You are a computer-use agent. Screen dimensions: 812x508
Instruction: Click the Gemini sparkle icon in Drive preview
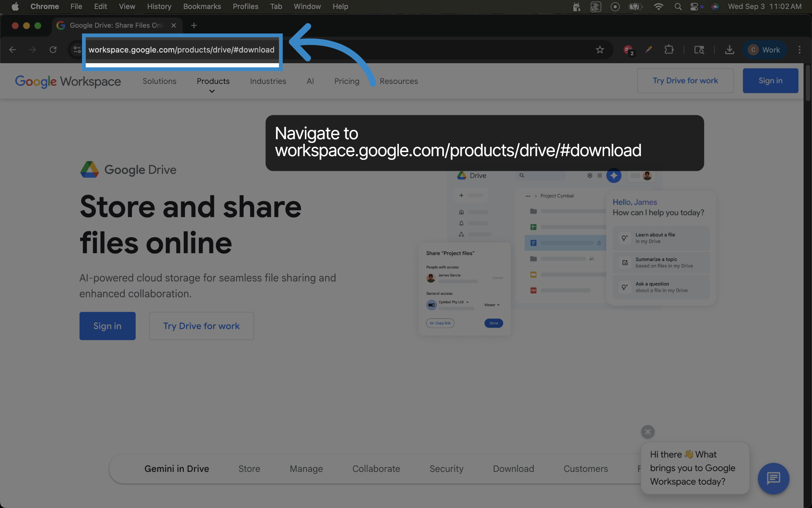click(614, 175)
